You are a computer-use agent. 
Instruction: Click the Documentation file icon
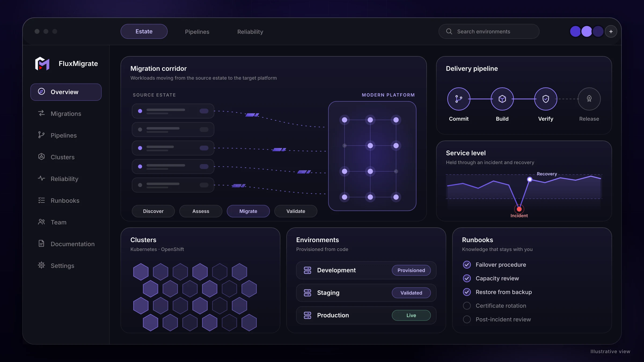click(41, 244)
